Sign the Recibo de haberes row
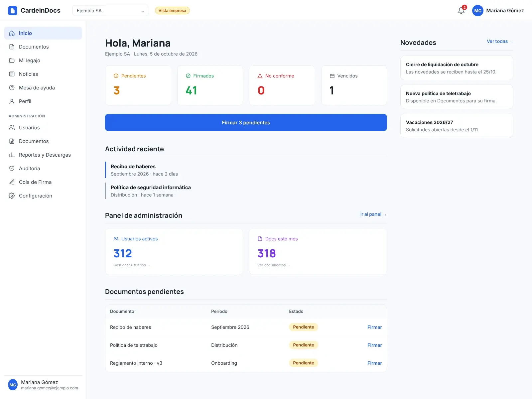The height and width of the screenshot is (399, 532). (x=375, y=327)
